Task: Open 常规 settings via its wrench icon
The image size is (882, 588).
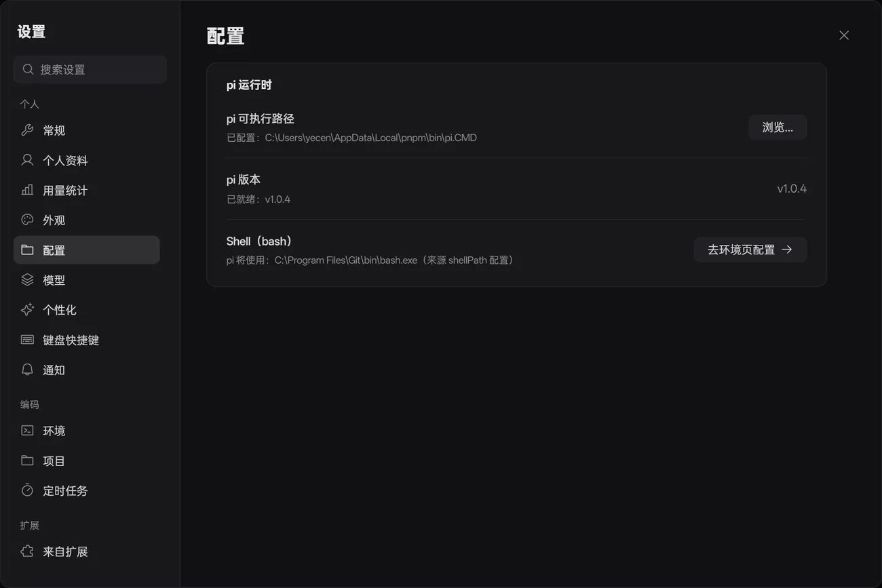Action: point(27,130)
